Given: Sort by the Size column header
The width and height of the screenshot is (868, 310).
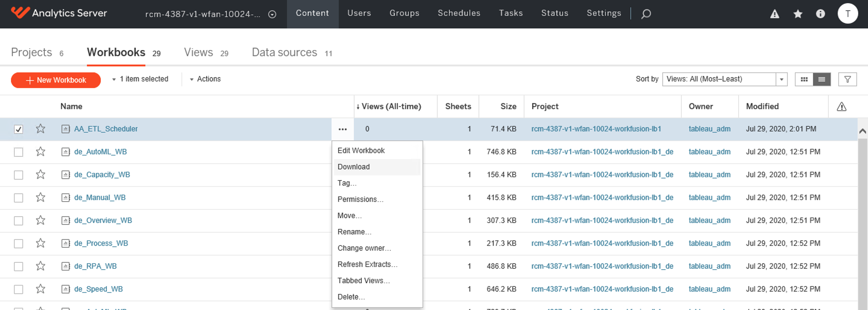Looking at the screenshot, I should (508, 106).
